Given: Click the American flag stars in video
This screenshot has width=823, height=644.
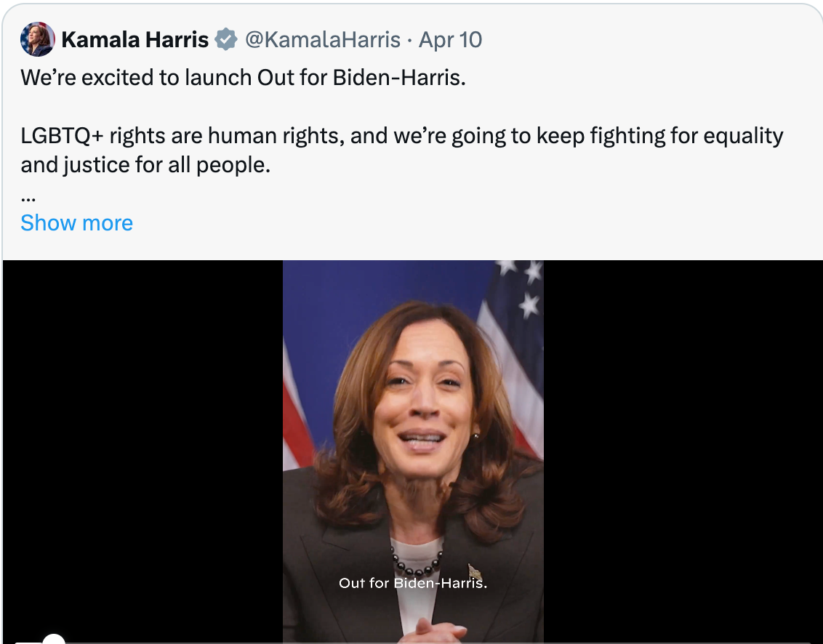Looking at the screenshot, I should pyautogui.click(x=525, y=287).
